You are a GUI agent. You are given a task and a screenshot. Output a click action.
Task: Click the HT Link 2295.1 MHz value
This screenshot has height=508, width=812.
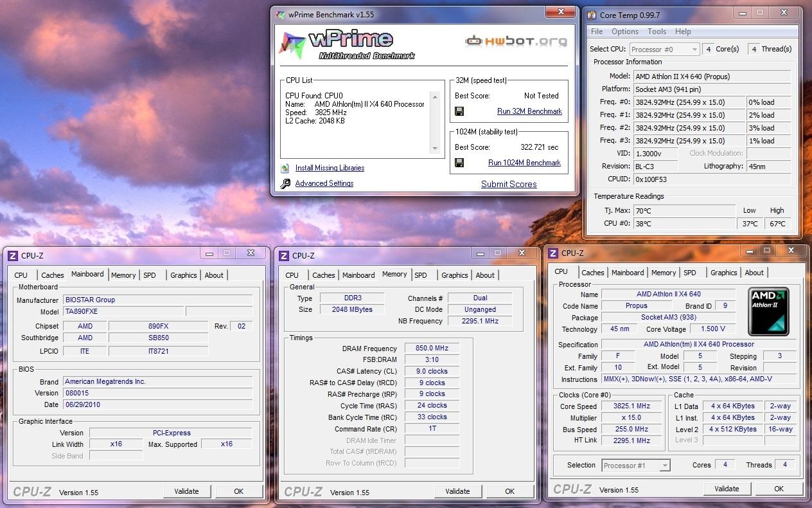(x=631, y=441)
